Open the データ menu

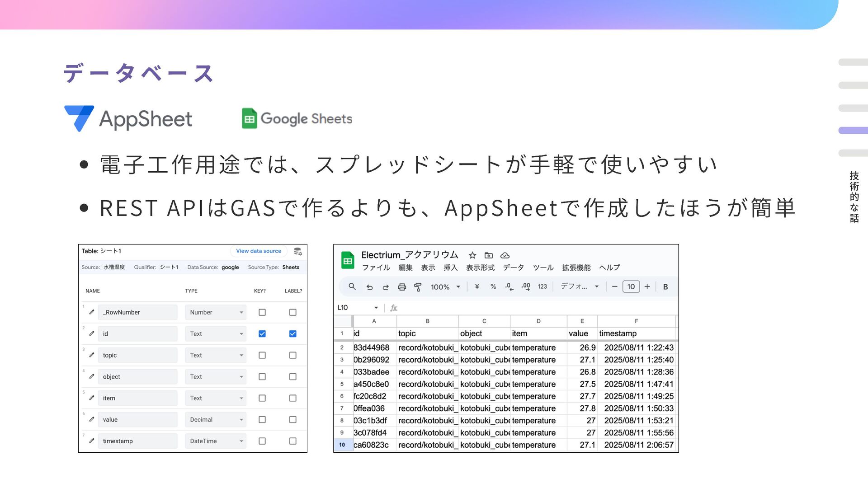coord(514,267)
